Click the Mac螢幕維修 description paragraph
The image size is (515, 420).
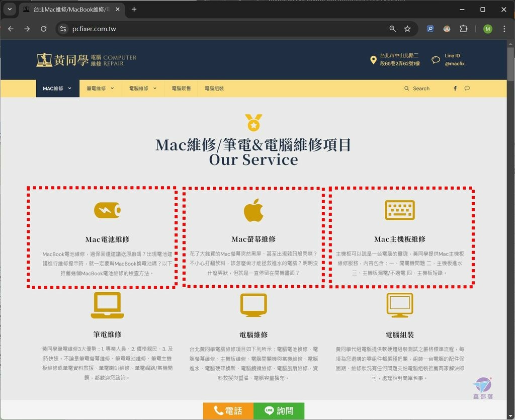tap(253, 264)
